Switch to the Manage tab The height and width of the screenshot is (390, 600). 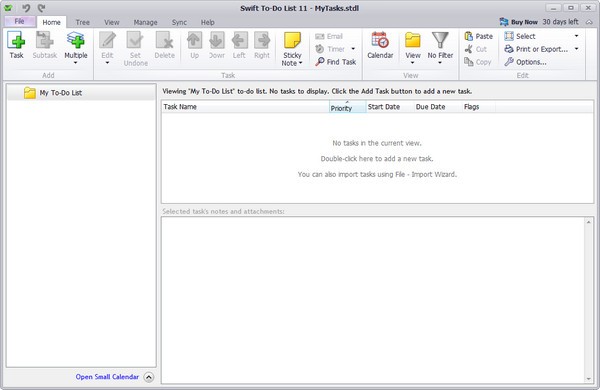145,22
